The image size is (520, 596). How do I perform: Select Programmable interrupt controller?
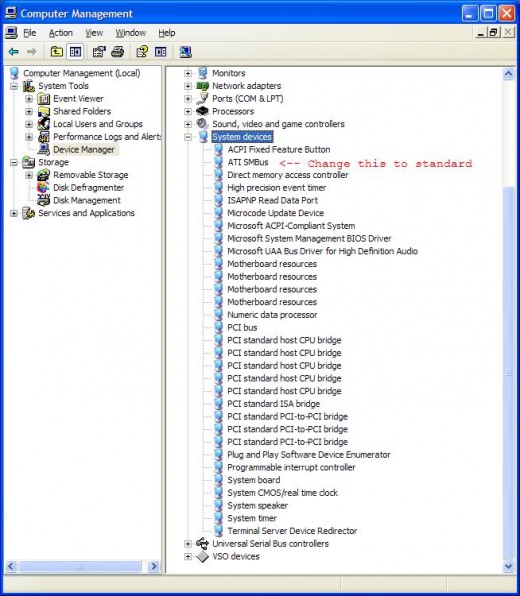(291, 467)
